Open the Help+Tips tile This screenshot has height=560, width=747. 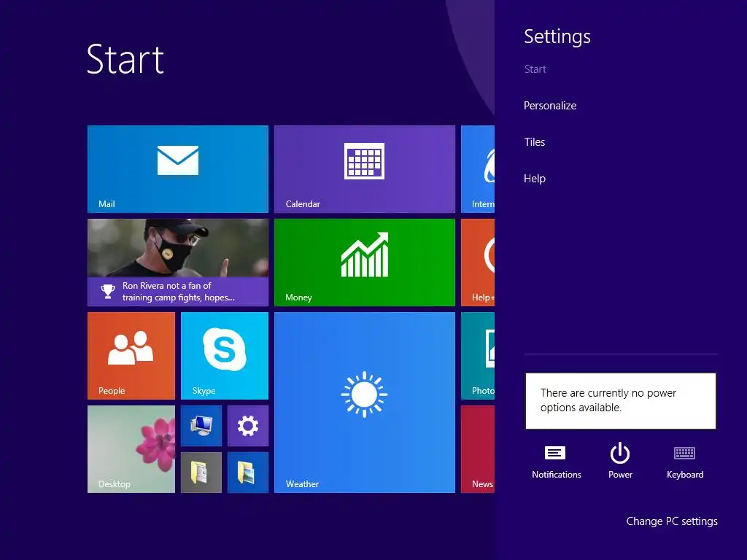pyautogui.click(x=478, y=262)
